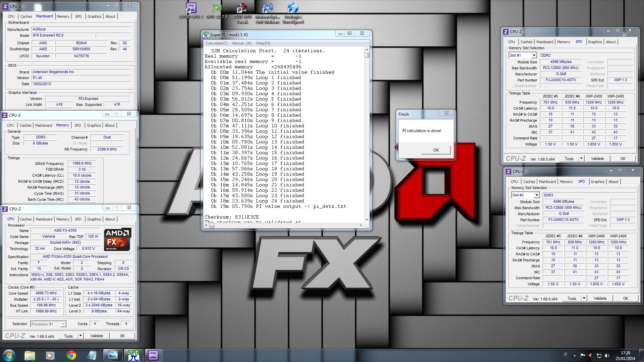Click Super PI horizontal scrollbar right arrow
The width and height of the screenshot is (644, 362).
pyautogui.click(x=361, y=225)
